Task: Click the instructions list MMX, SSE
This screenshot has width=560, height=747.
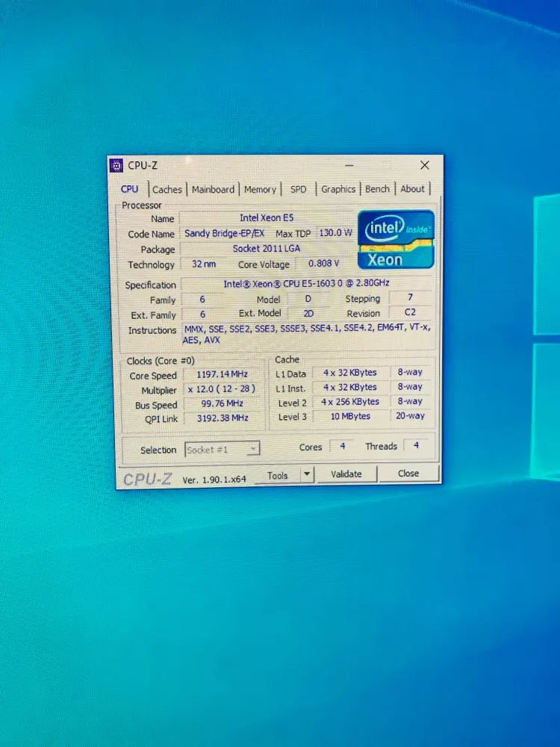Action: click(307, 333)
